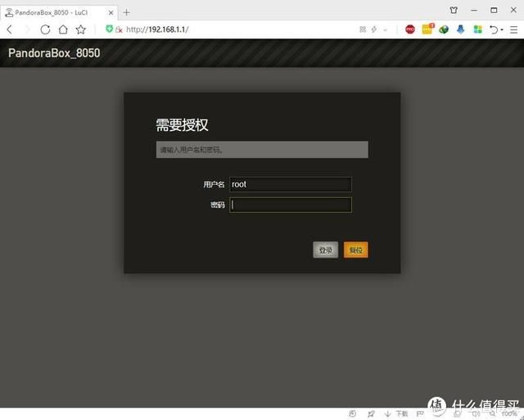This screenshot has width=524, height=420.
Task: Click the browser back arrow
Action: pyautogui.click(x=10, y=29)
